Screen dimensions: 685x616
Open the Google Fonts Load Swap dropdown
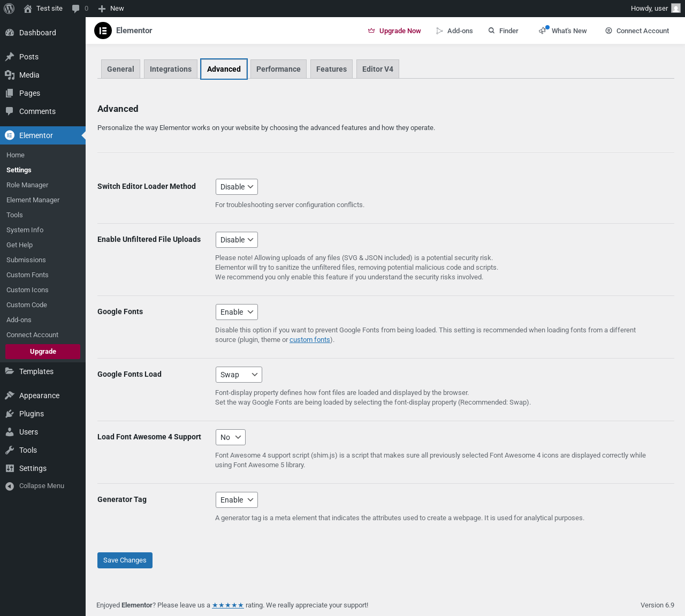239,375
